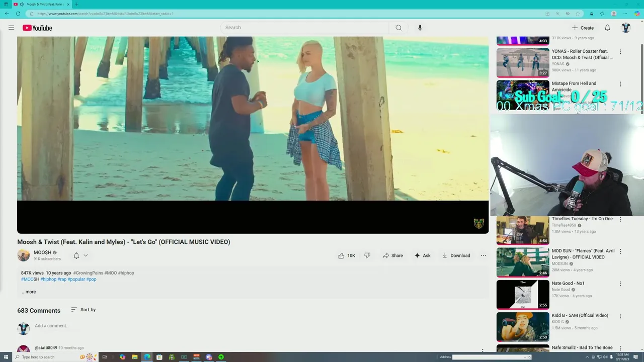
Task: Open options menu for Mixtape From Hell
Action: tap(620, 84)
